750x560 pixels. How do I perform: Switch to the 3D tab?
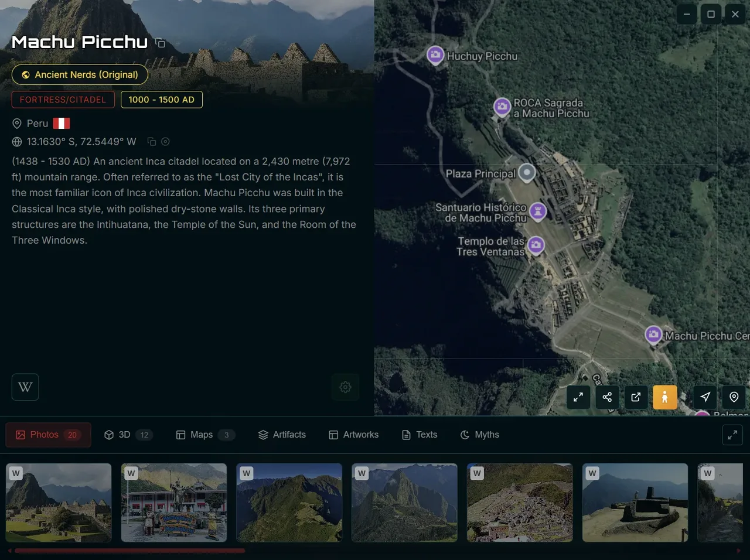(x=128, y=435)
